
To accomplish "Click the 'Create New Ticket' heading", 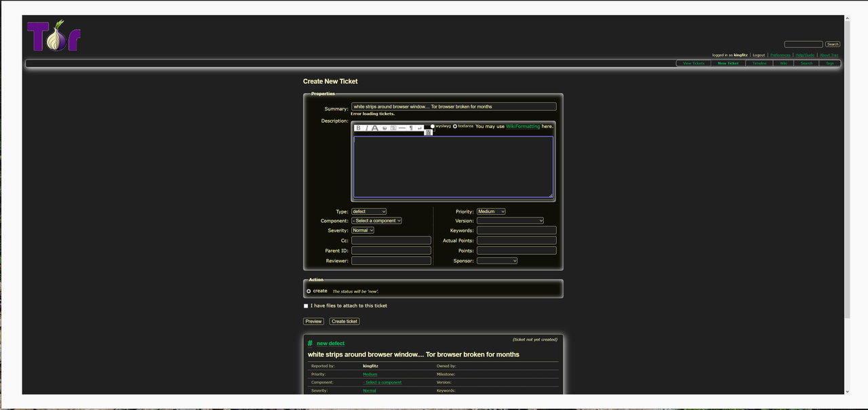I will tap(330, 81).
